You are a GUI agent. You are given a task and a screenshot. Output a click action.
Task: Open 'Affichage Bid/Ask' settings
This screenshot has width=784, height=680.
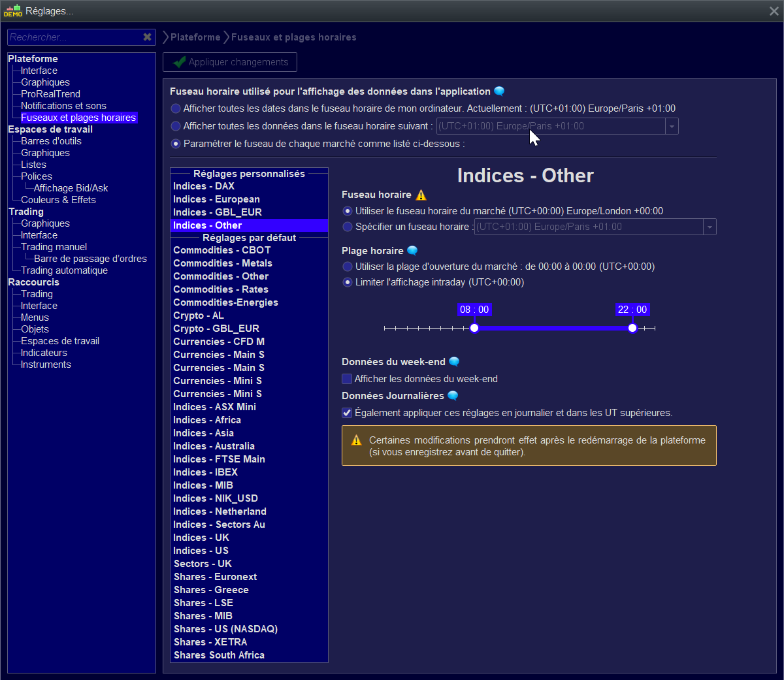click(x=71, y=188)
